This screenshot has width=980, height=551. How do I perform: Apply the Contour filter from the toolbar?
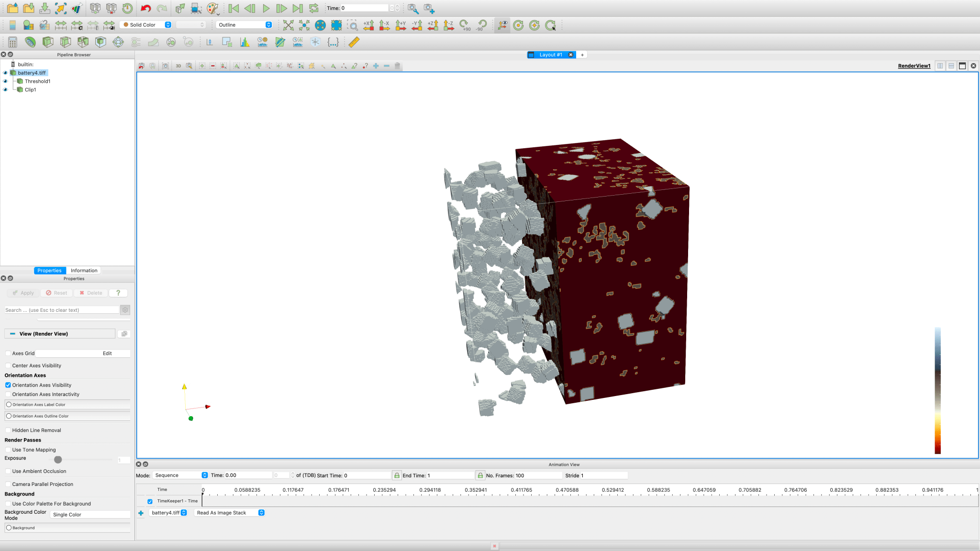(x=30, y=42)
